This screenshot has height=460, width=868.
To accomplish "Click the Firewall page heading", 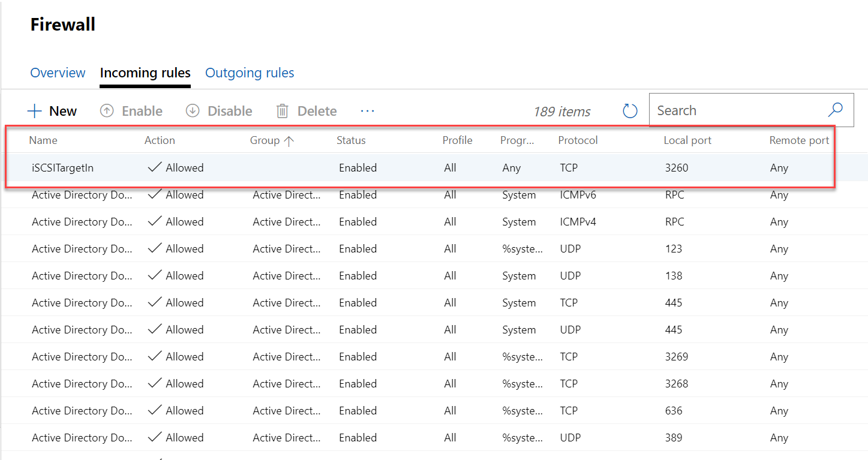I will (63, 25).
